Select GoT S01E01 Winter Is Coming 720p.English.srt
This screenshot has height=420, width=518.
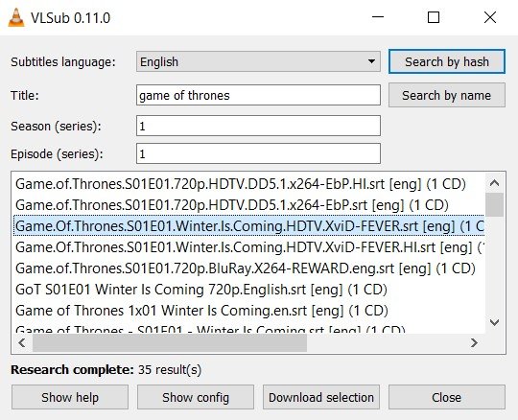tap(249, 290)
